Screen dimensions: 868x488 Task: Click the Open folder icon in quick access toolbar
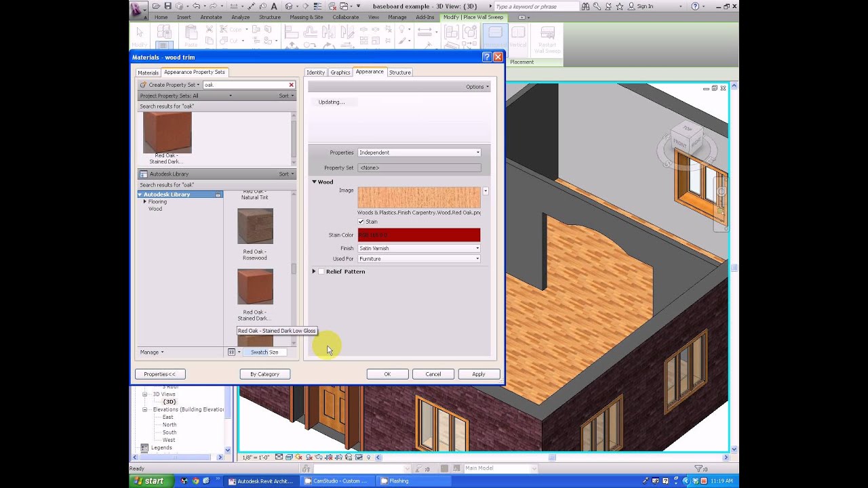click(156, 6)
